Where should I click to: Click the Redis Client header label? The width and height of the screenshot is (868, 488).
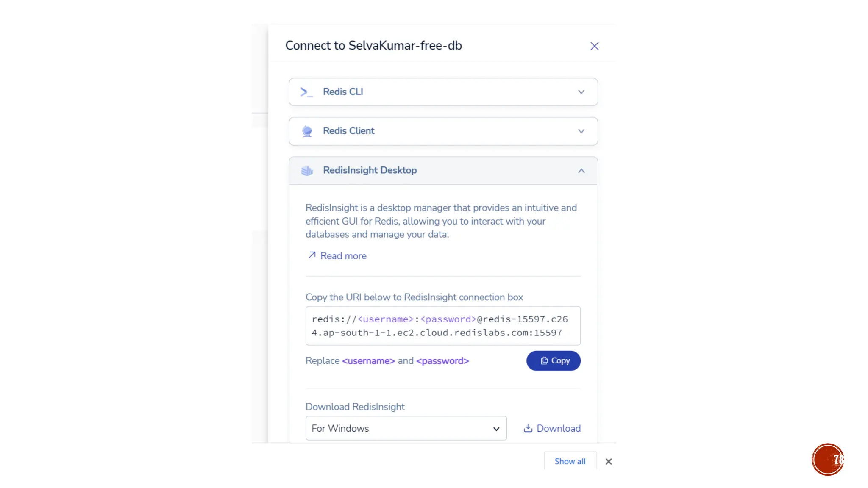(x=348, y=131)
